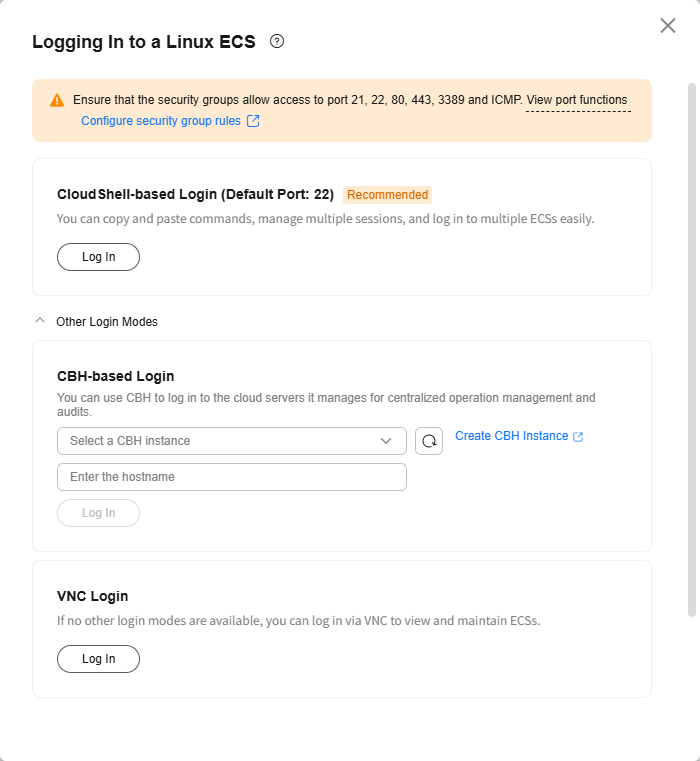Open the help question mark icon
The image size is (700, 761).
tap(277, 42)
